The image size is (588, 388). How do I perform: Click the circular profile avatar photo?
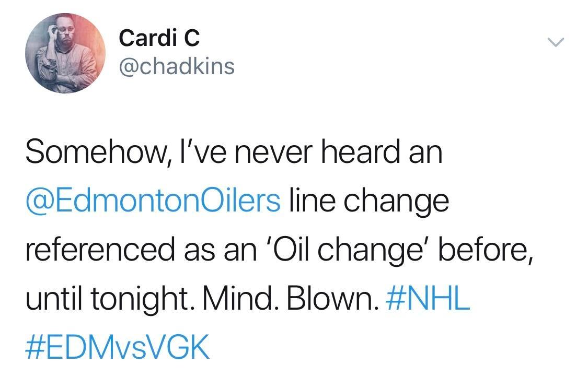[65, 53]
